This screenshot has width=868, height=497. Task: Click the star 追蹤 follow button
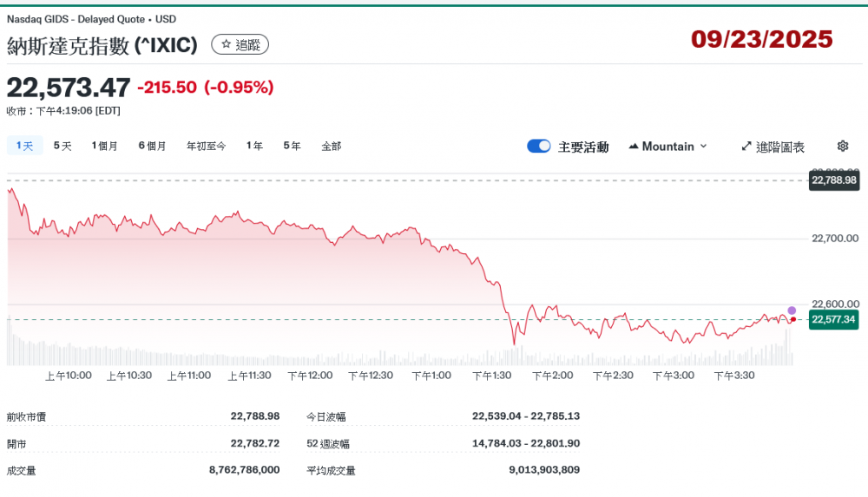click(240, 44)
